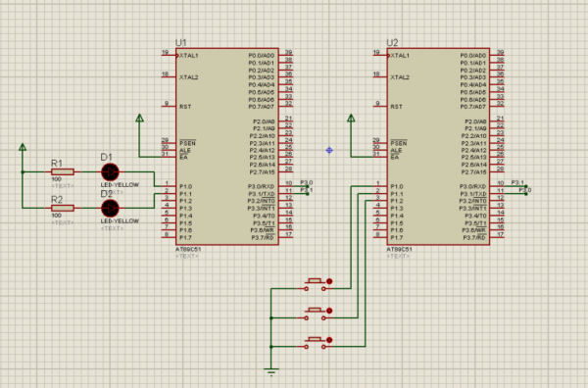Click the D1 yellow LED symbol

(110, 172)
